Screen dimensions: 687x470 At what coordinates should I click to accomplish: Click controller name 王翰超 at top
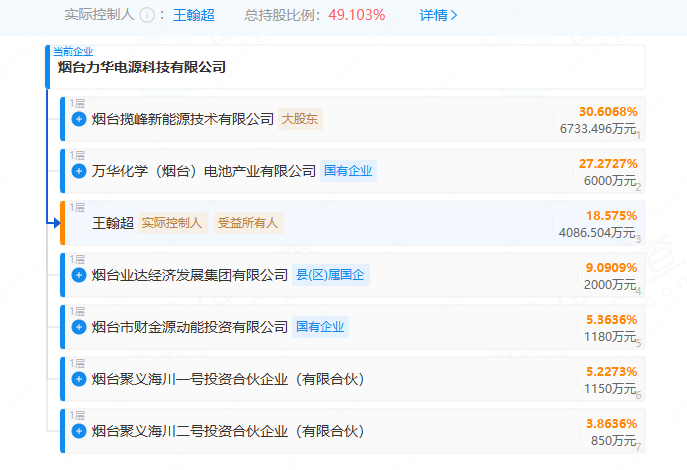coord(193,16)
